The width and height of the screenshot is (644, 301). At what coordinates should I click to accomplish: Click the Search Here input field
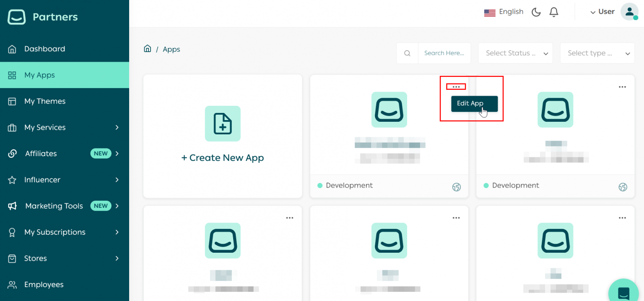pyautogui.click(x=444, y=53)
